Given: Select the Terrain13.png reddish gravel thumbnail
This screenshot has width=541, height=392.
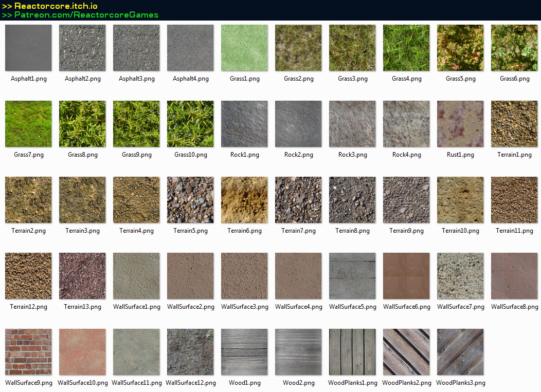Looking at the screenshot, I should (x=82, y=276).
